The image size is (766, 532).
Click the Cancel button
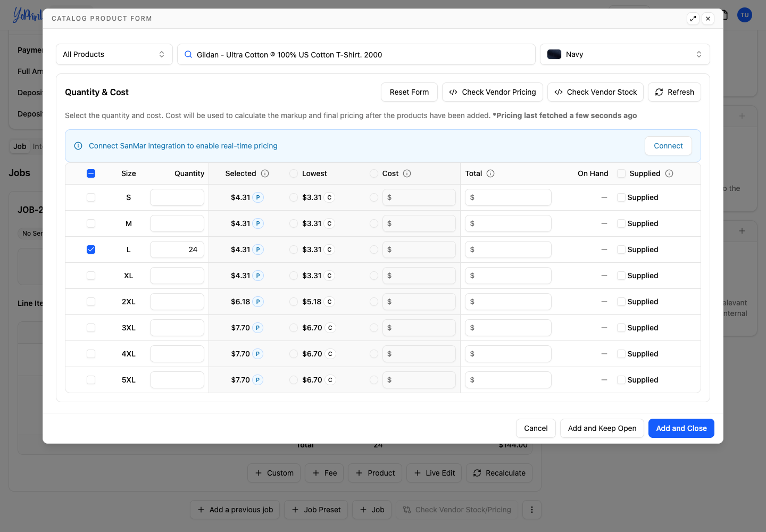point(536,428)
